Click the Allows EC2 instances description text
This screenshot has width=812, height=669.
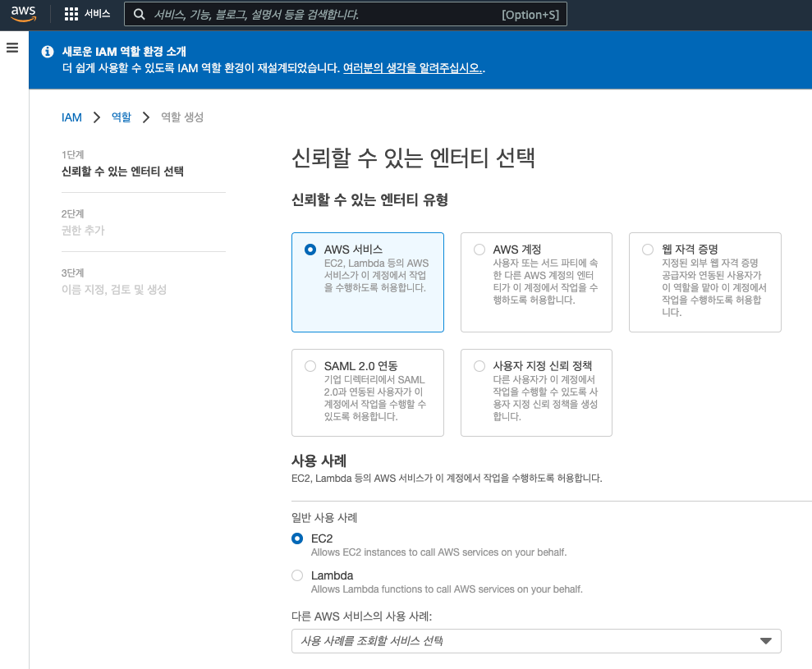coord(438,552)
